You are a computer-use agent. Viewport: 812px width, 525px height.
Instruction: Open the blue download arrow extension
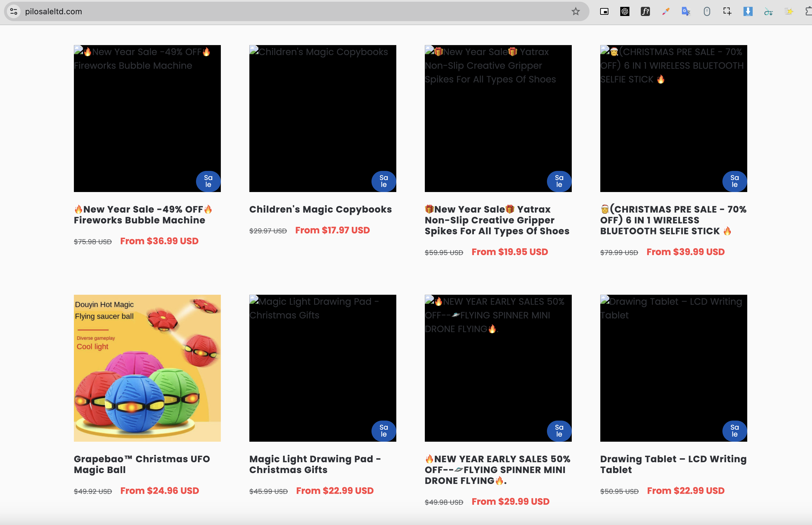click(x=748, y=12)
